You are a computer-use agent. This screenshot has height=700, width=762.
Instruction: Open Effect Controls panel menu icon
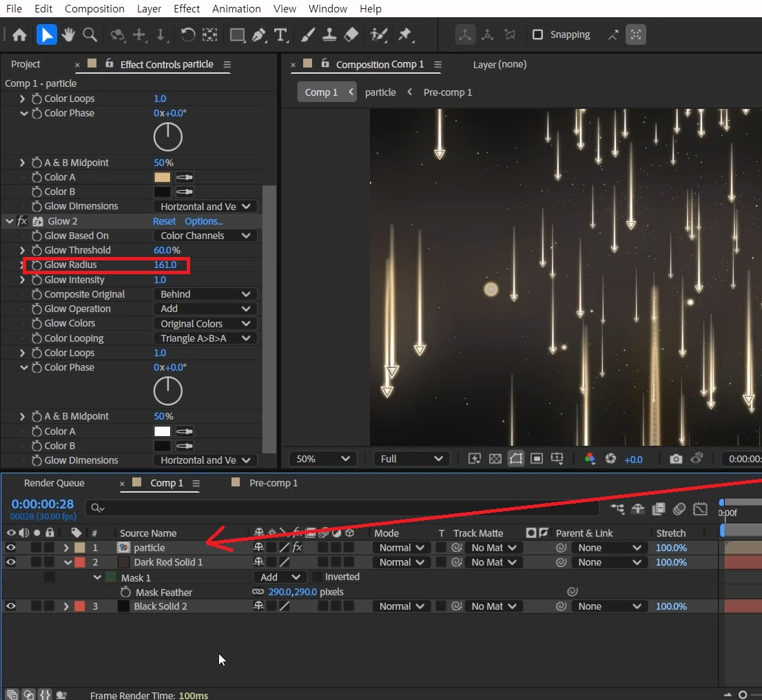pos(227,65)
